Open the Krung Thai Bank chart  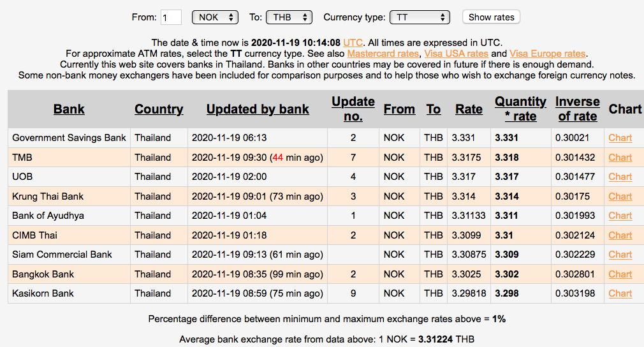coord(620,196)
